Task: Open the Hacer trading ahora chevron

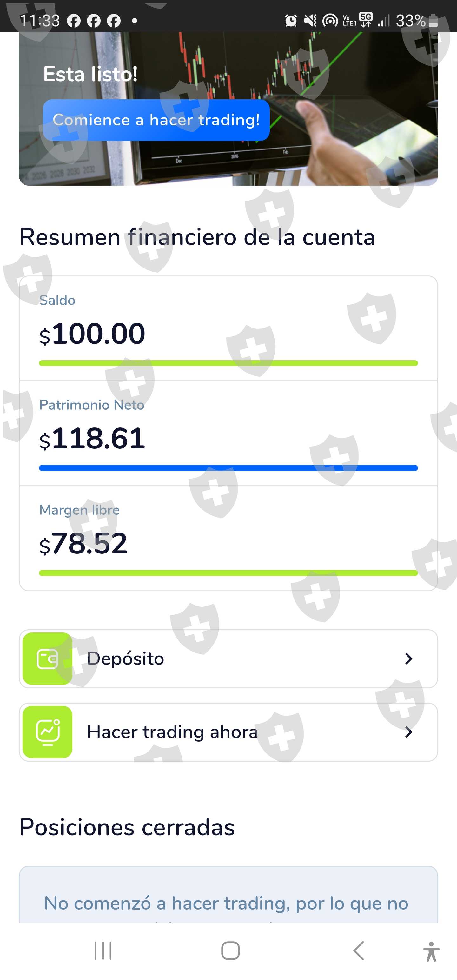Action: tap(409, 732)
